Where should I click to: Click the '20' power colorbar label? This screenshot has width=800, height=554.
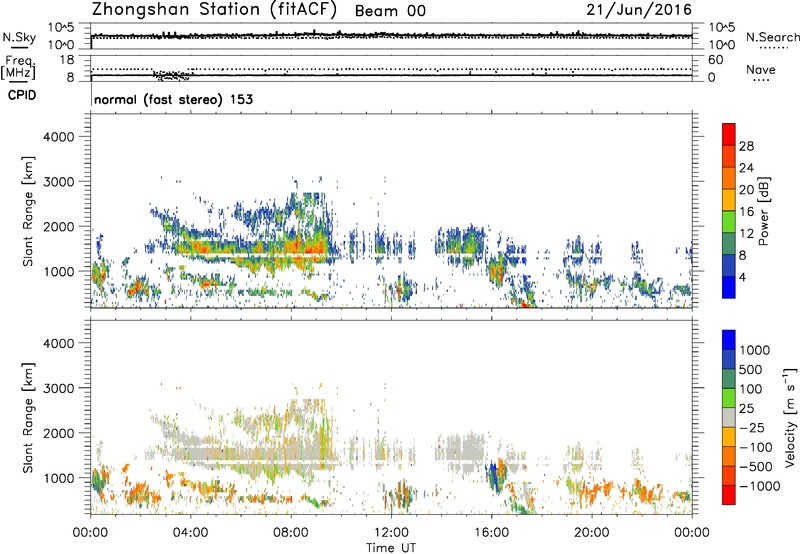(746, 190)
